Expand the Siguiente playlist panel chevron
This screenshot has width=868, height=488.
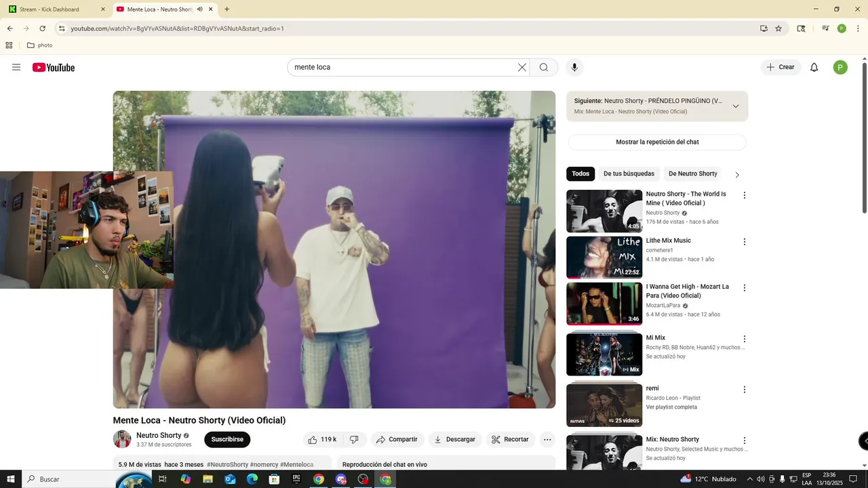pos(736,106)
